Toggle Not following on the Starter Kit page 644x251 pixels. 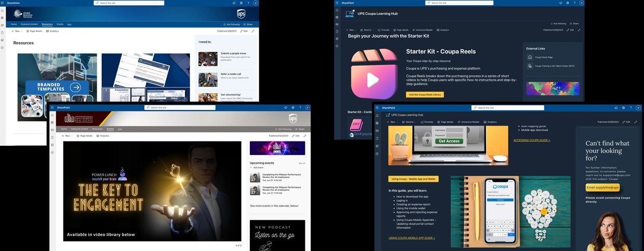pyautogui.click(x=558, y=23)
